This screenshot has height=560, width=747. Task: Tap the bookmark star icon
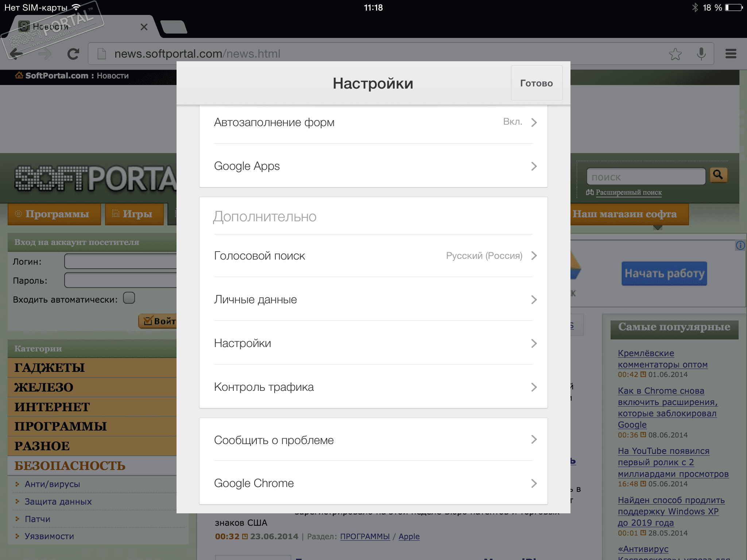click(675, 54)
